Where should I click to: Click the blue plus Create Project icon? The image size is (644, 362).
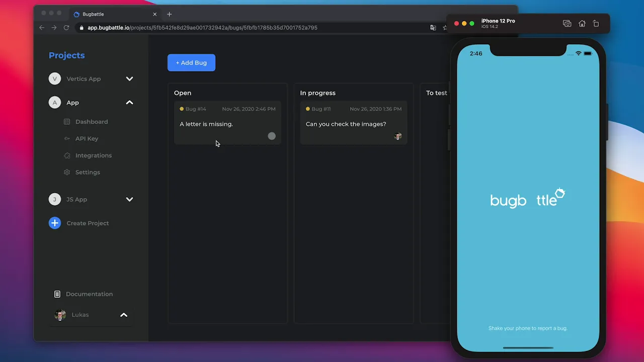click(55, 223)
